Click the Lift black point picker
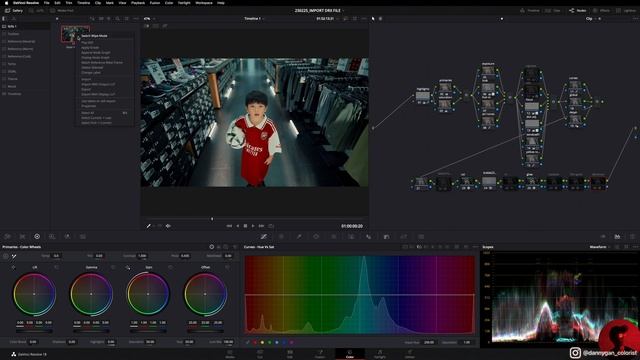This screenshot has height=360, width=640. coord(13,267)
